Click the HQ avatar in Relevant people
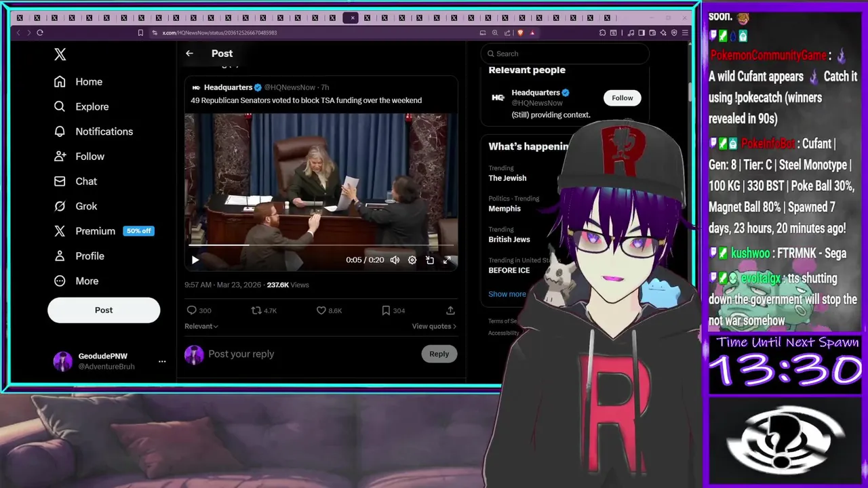This screenshot has width=868, height=488. 498,98
